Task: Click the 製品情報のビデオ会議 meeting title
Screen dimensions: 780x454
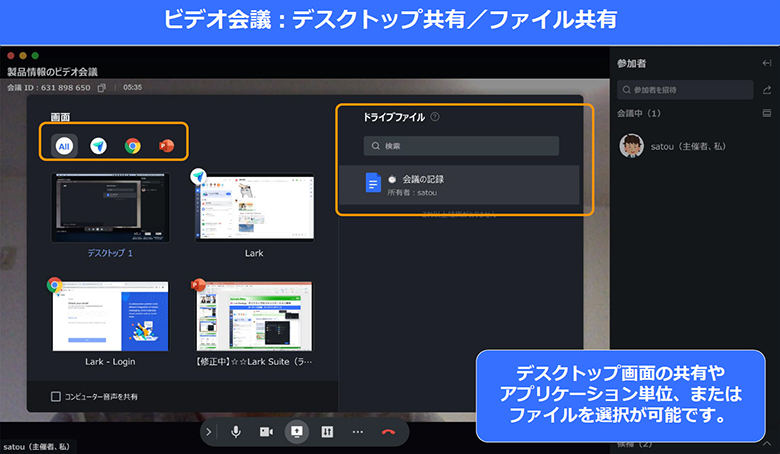Action: pos(52,72)
